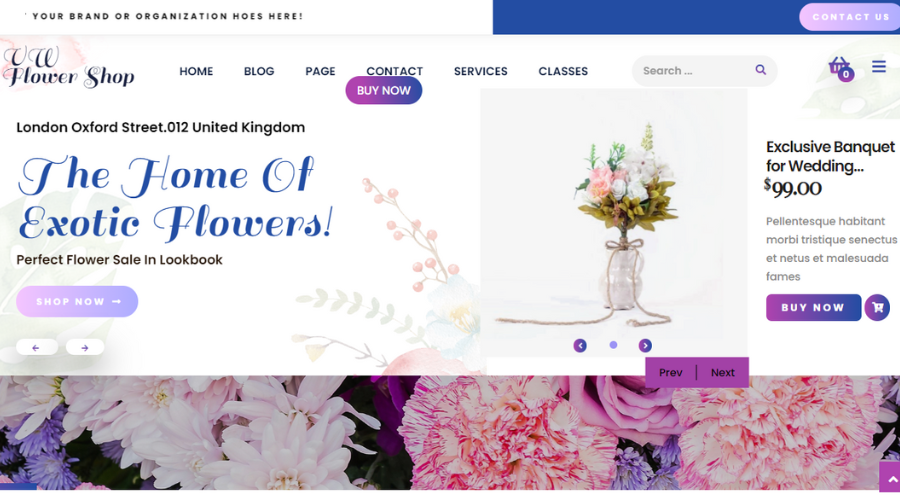Viewport: 900px width, 500px height.
Task: Click the product carousel right chevron
Action: coord(645,346)
